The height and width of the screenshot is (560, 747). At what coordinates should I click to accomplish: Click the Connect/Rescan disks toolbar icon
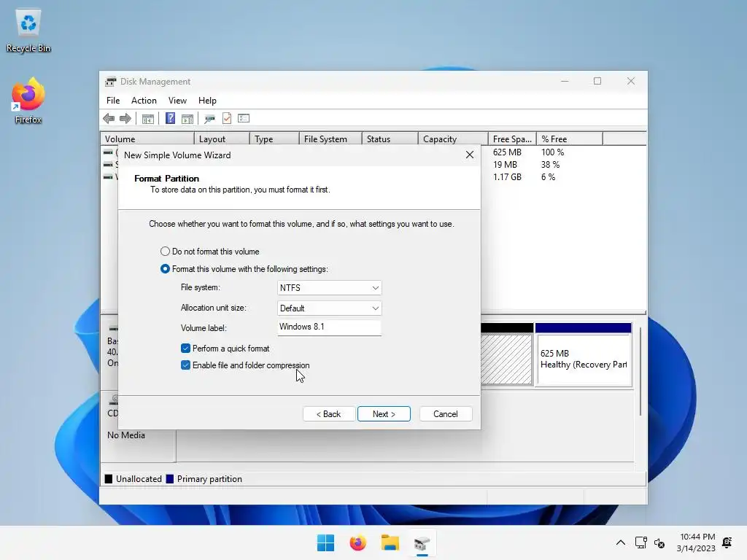[209, 119]
